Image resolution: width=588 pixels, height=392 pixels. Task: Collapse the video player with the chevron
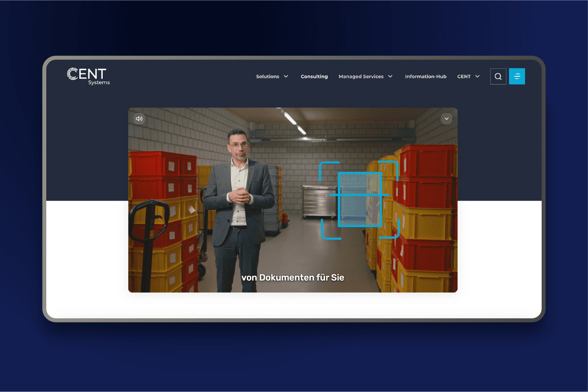(x=446, y=118)
